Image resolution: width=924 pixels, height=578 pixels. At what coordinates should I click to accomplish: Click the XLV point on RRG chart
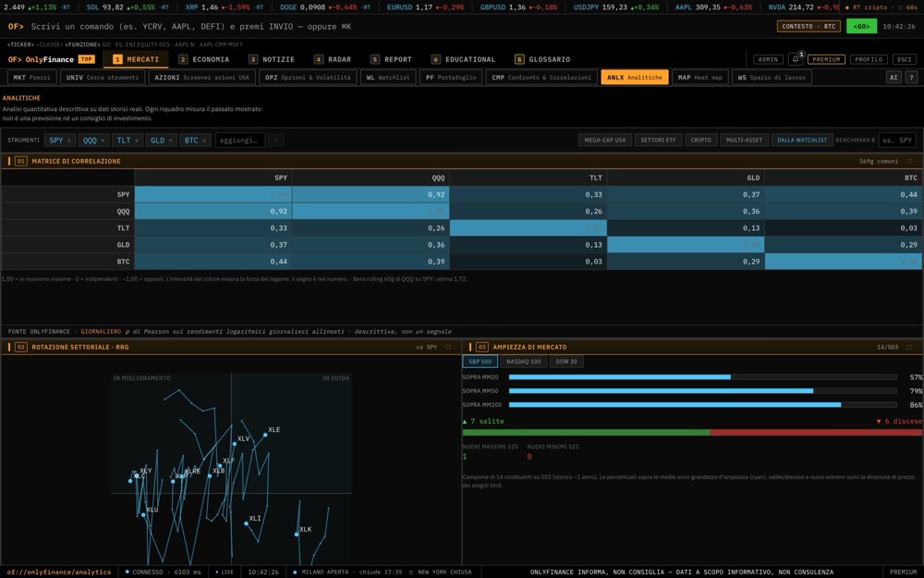point(235,444)
